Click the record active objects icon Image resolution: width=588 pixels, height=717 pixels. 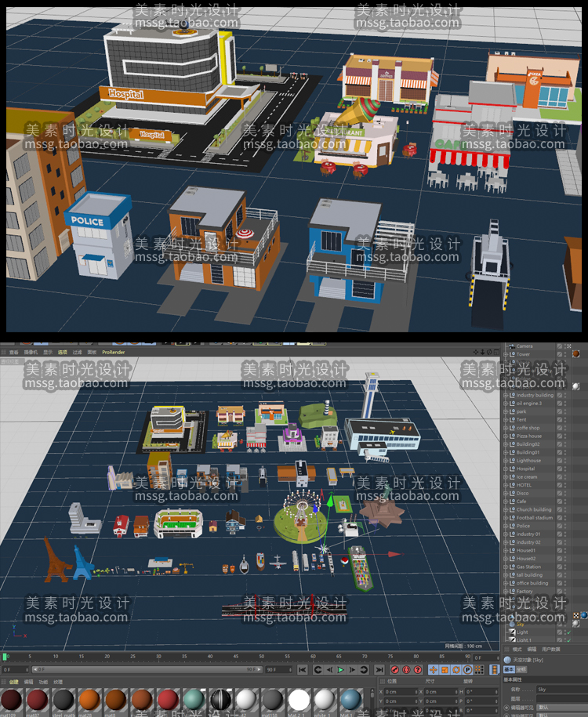395,669
